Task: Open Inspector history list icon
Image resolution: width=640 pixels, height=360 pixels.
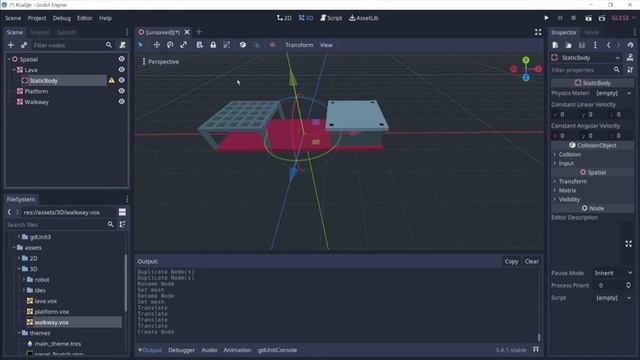Action: 631,45
